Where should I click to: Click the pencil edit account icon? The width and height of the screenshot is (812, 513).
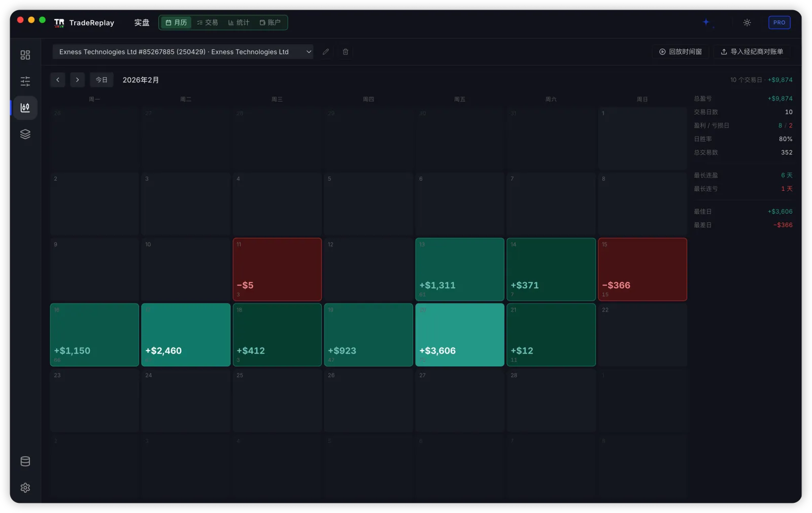326,52
